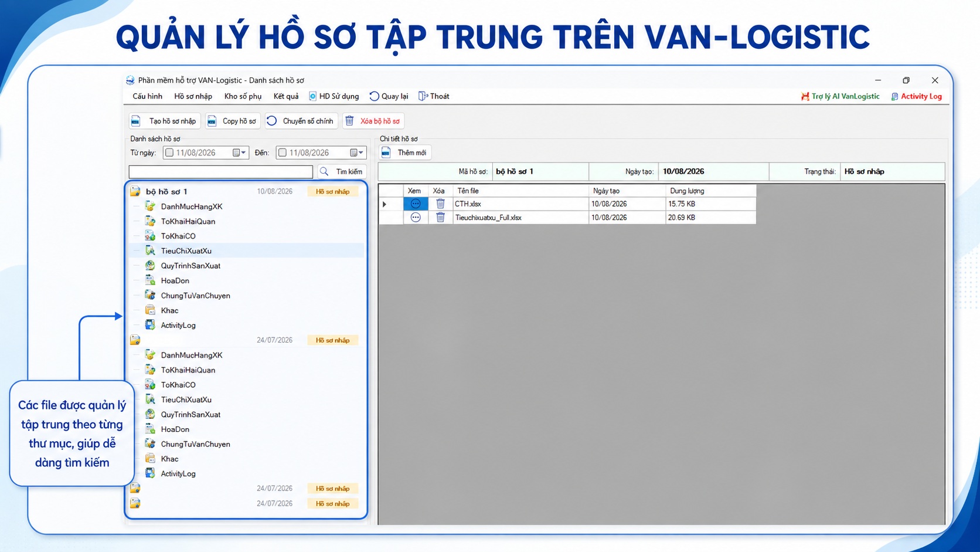Open Trợ lý AI VanLogistic assistant
This screenshot has width=980, height=552.
pyautogui.click(x=841, y=96)
